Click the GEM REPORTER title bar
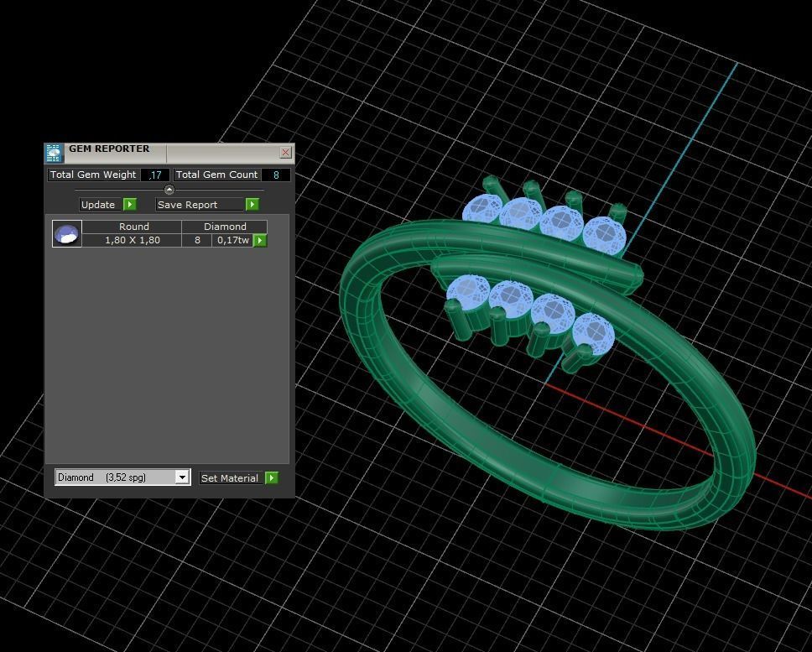 click(171, 154)
